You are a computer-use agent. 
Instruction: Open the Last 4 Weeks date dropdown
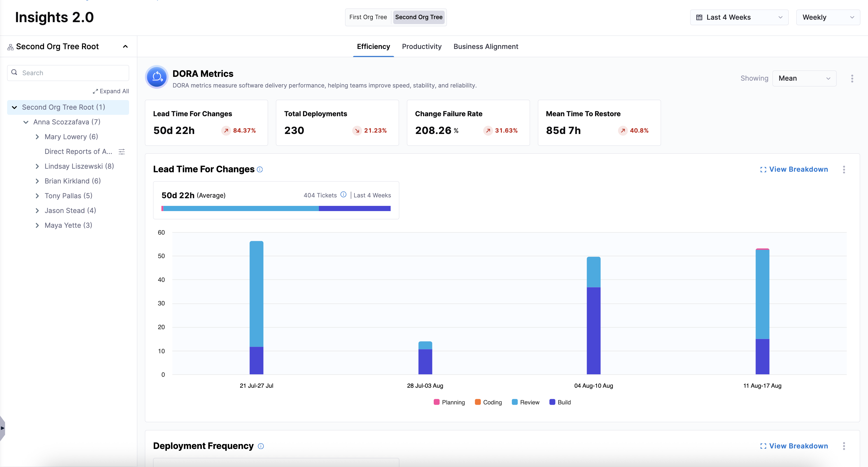(739, 17)
